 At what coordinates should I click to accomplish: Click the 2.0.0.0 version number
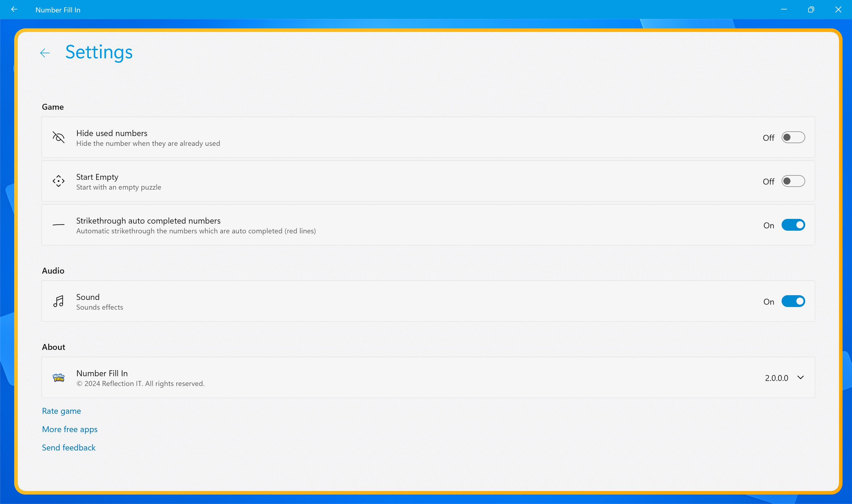point(776,378)
